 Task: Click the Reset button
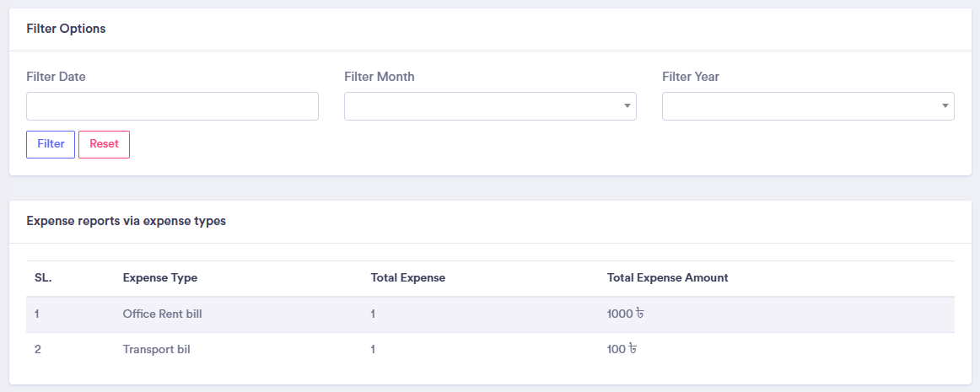pyautogui.click(x=104, y=144)
